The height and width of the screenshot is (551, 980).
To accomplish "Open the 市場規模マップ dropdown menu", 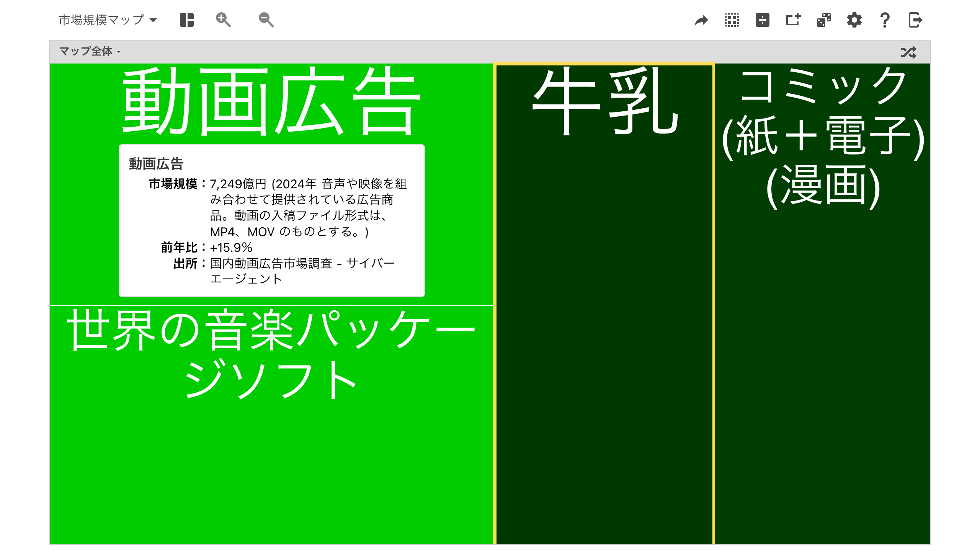I will (x=108, y=20).
